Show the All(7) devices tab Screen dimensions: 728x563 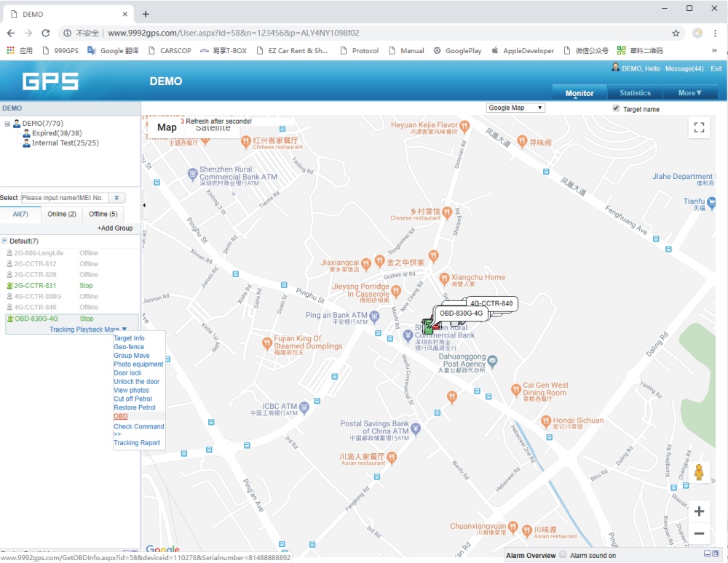click(x=20, y=214)
